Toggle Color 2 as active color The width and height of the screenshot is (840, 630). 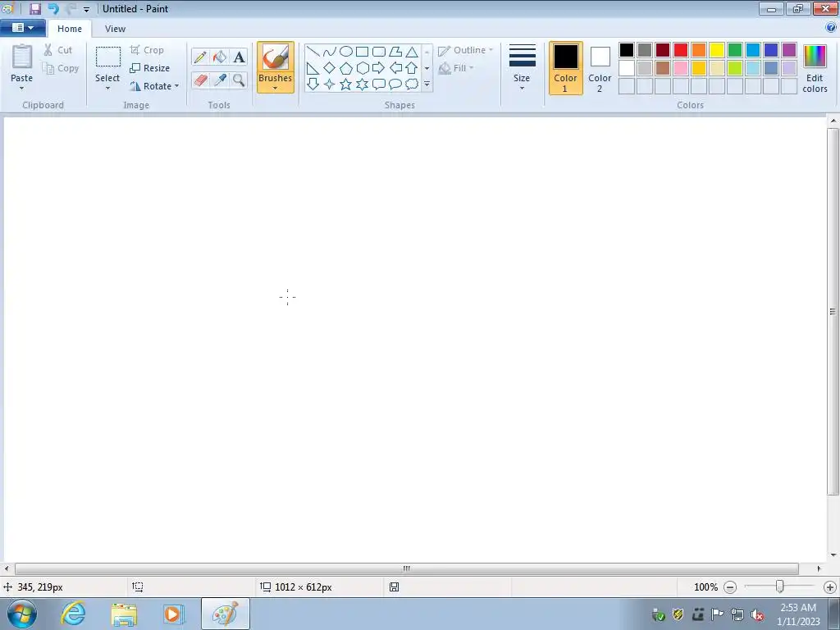click(600, 68)
